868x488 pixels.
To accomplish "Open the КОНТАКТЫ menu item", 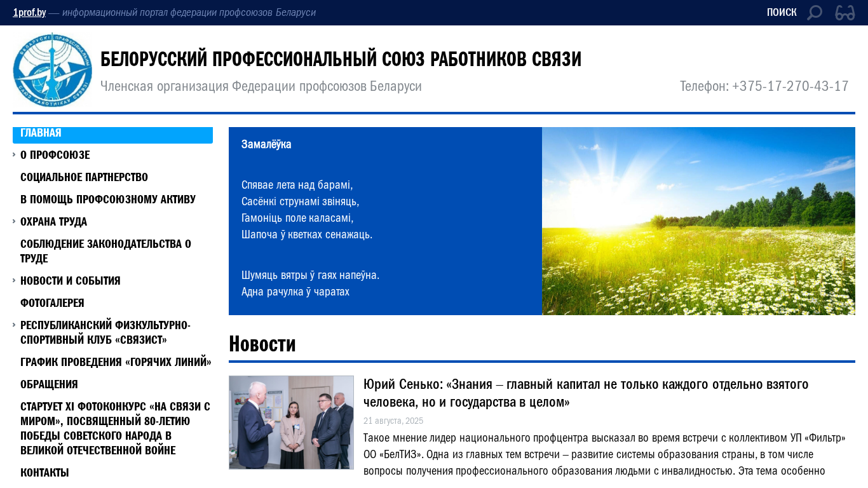I will (x=44, y=473).
